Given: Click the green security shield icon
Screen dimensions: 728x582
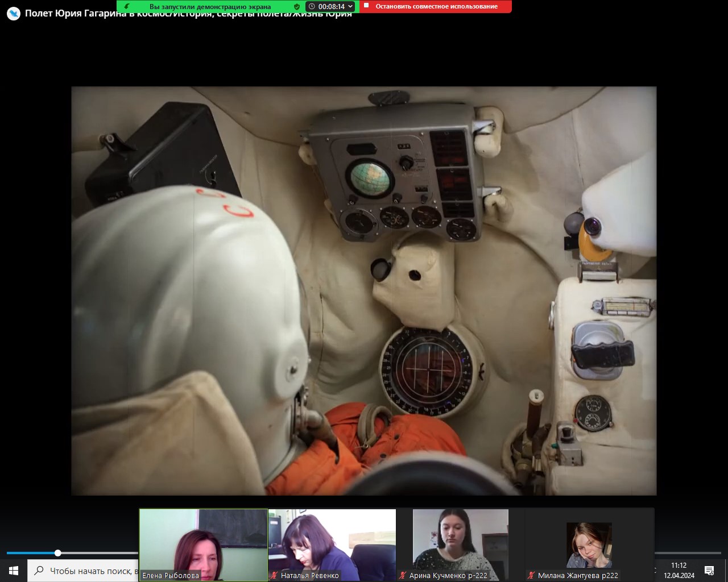Looking at the screenshot, I should [297, 6].
